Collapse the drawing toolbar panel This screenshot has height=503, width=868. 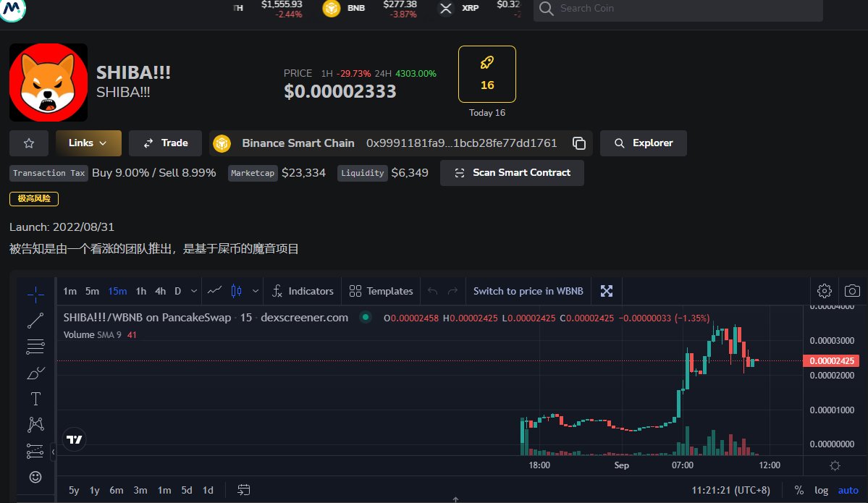coord(53,452)
